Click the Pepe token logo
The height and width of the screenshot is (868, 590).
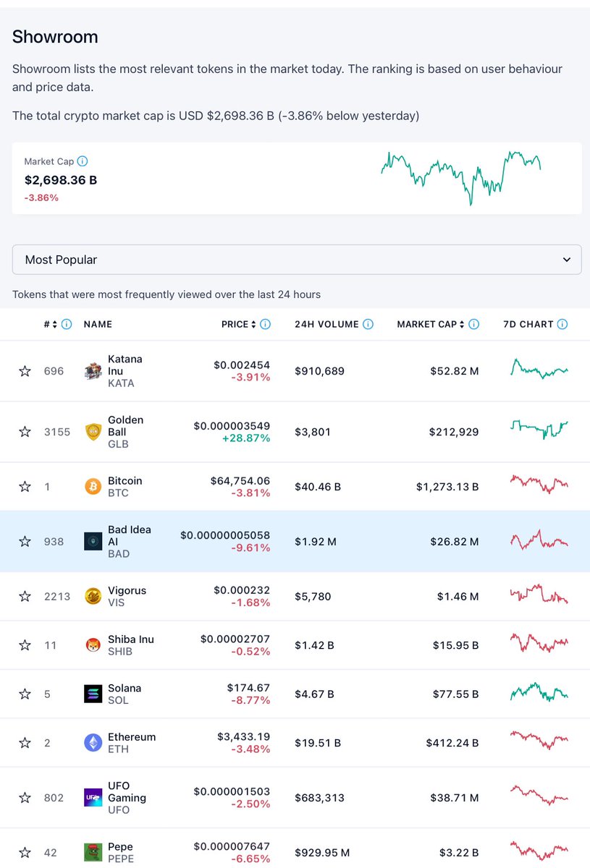93,852
